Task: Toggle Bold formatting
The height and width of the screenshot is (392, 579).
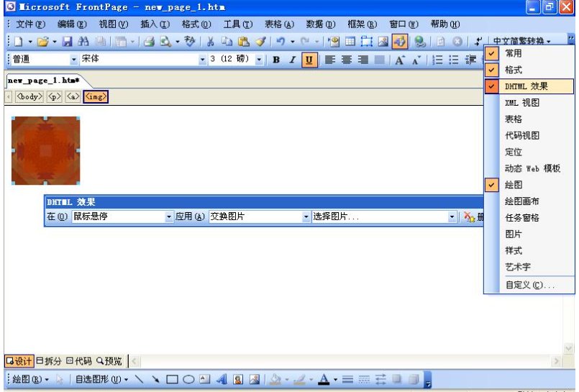Action: [276, 60]
